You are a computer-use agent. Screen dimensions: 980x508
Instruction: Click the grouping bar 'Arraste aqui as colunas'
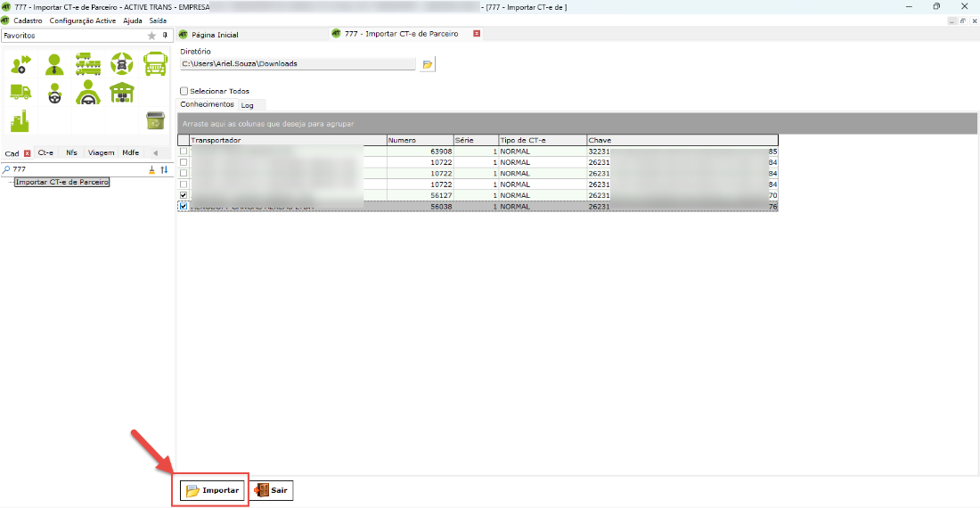pyautogui.click(x=577, y=124)
